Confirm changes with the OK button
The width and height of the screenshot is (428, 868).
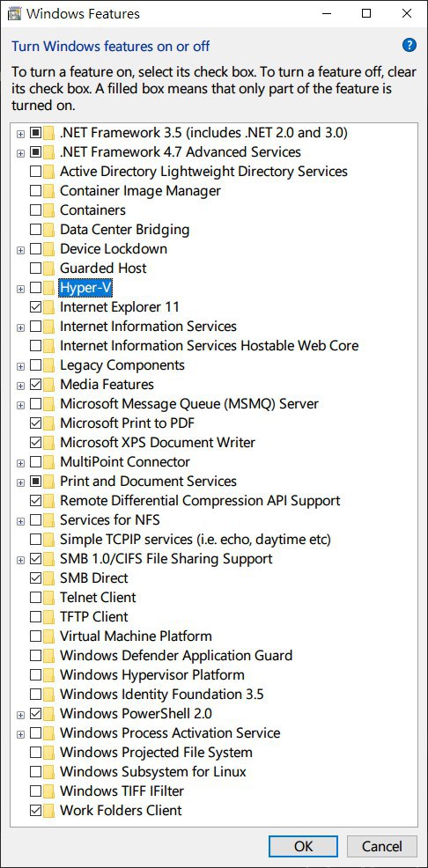304,846
